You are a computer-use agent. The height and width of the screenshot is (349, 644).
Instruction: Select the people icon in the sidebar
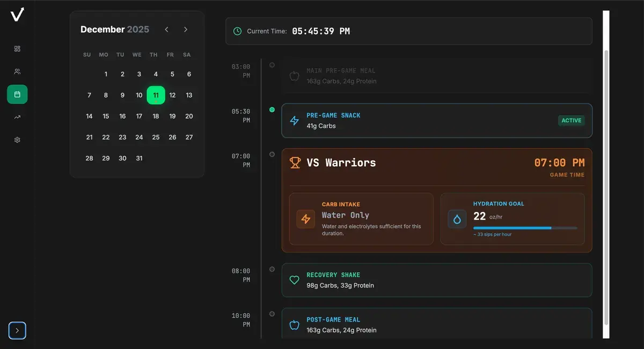17,71
